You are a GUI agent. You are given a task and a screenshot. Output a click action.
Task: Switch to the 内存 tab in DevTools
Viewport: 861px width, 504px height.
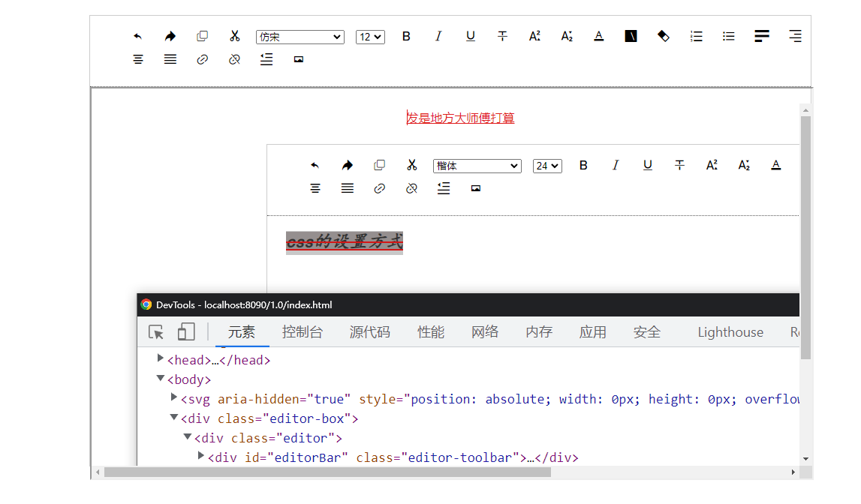coord(539,332)
